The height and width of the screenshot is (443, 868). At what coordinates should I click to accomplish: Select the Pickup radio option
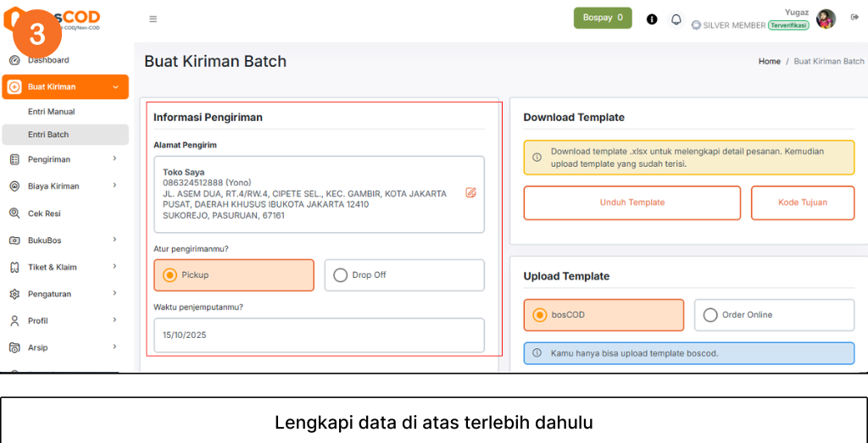click(170, 275)
